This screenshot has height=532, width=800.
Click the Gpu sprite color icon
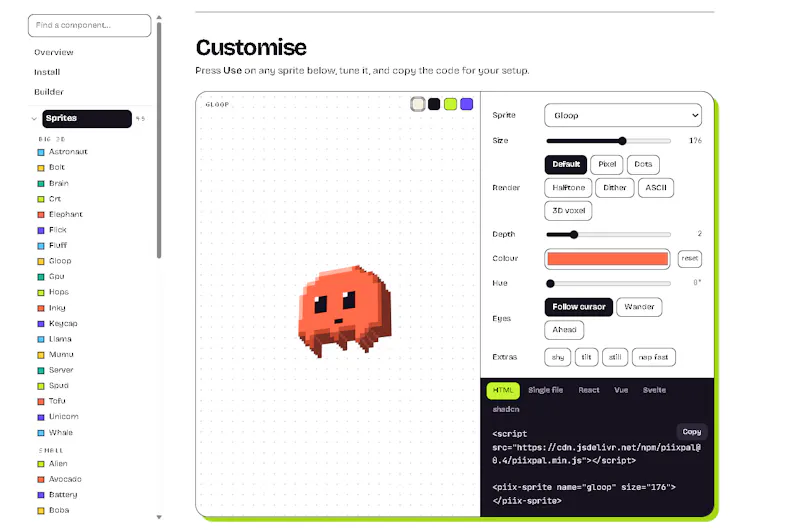[x=41, y=277]
